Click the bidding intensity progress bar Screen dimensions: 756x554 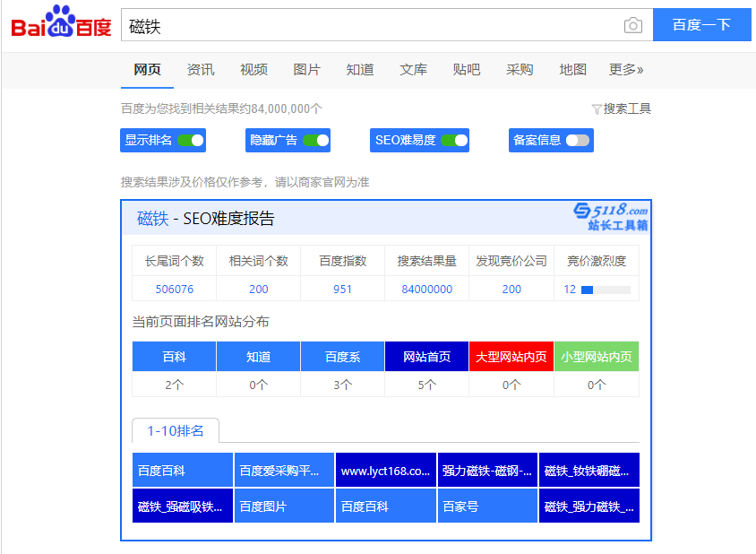pyautogui.click(x=606, y=290)
